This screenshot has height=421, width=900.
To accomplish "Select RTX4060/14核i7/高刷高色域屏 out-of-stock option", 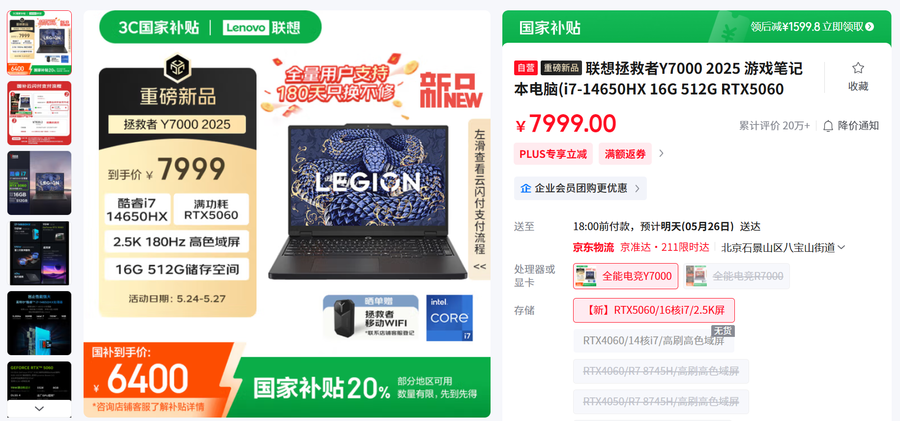I will click(x=653, y=341).
